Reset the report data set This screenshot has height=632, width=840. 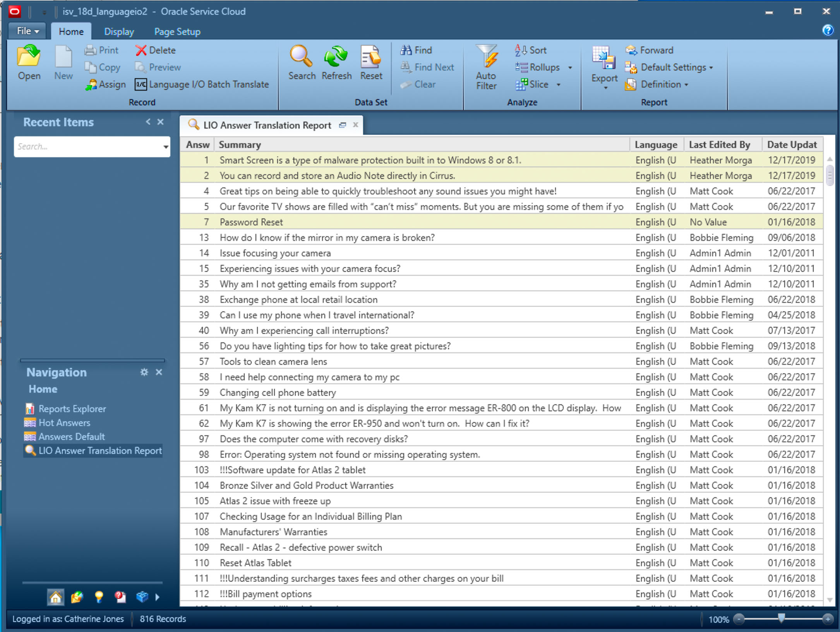point(371,62)
